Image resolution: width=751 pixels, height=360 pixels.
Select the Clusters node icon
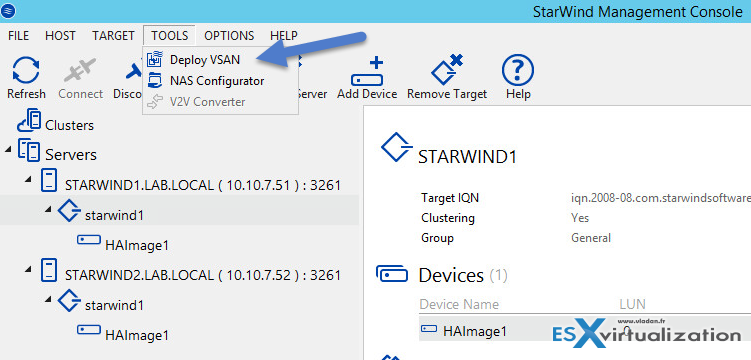tap(29, 121)
